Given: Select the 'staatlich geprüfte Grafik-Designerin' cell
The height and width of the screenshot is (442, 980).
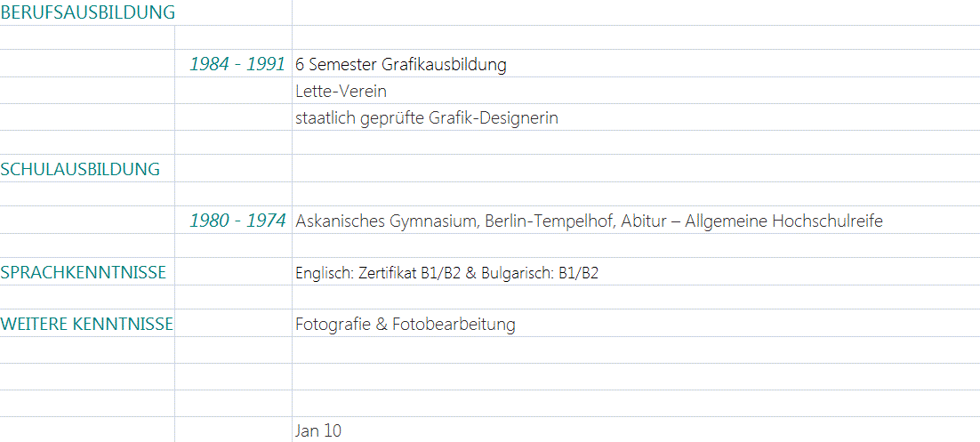Looking at the screenshot, I should [427, 117].
